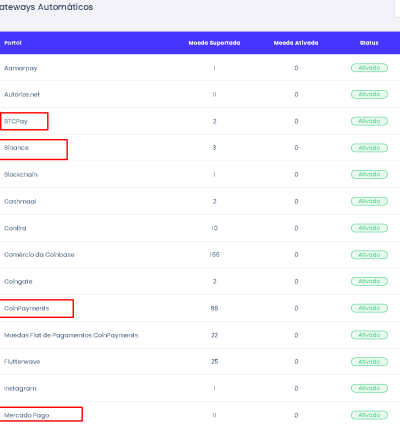This screenshot has height=424, width=400.
Task: Click the Ativado badge for Autorize.net
Action: point(369,95)
